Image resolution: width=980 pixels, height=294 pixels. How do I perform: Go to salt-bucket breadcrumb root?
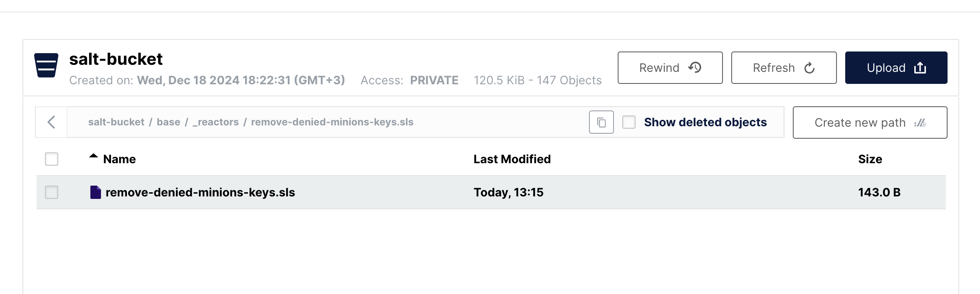tap(116, 122)
